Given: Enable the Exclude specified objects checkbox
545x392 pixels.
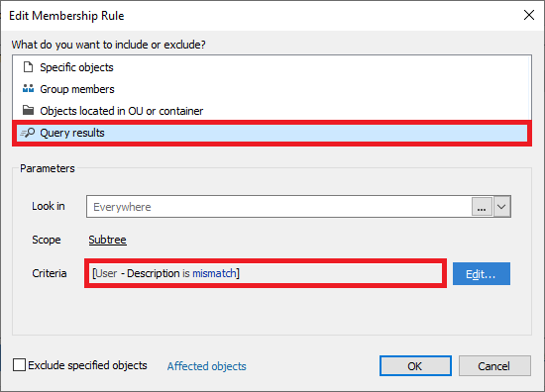Looking at the screenshot, I should click(x=19, y=365).
